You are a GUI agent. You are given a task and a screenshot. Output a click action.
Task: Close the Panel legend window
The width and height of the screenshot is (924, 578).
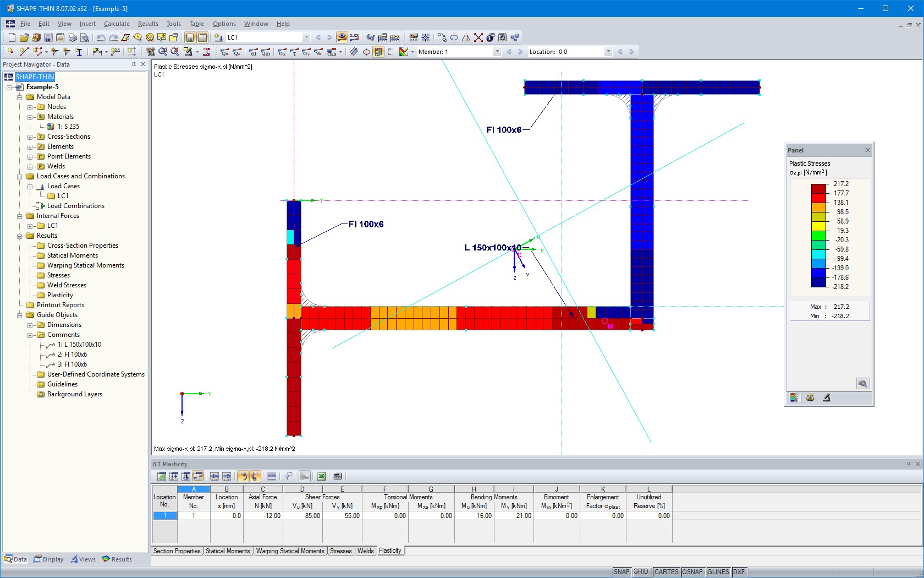coord(867,150)
